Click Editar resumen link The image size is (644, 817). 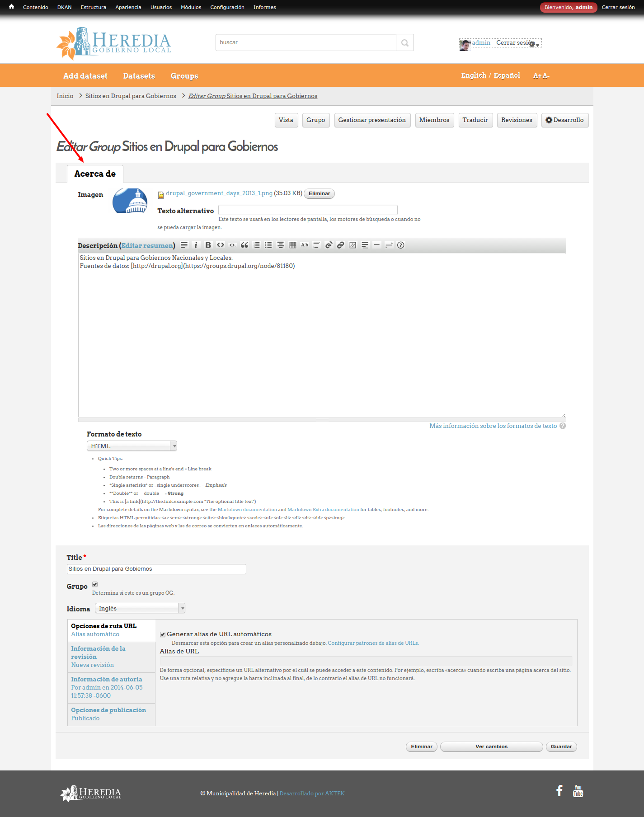pos(147,246)
